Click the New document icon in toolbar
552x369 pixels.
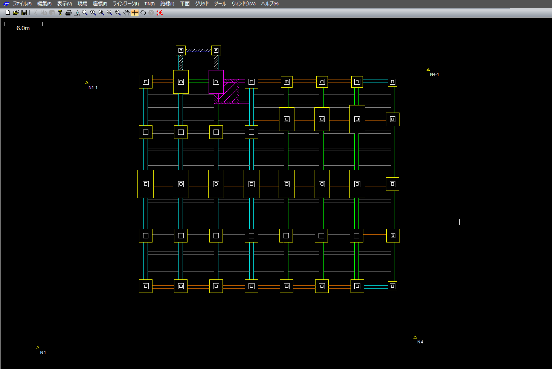[x=8, y=13]
